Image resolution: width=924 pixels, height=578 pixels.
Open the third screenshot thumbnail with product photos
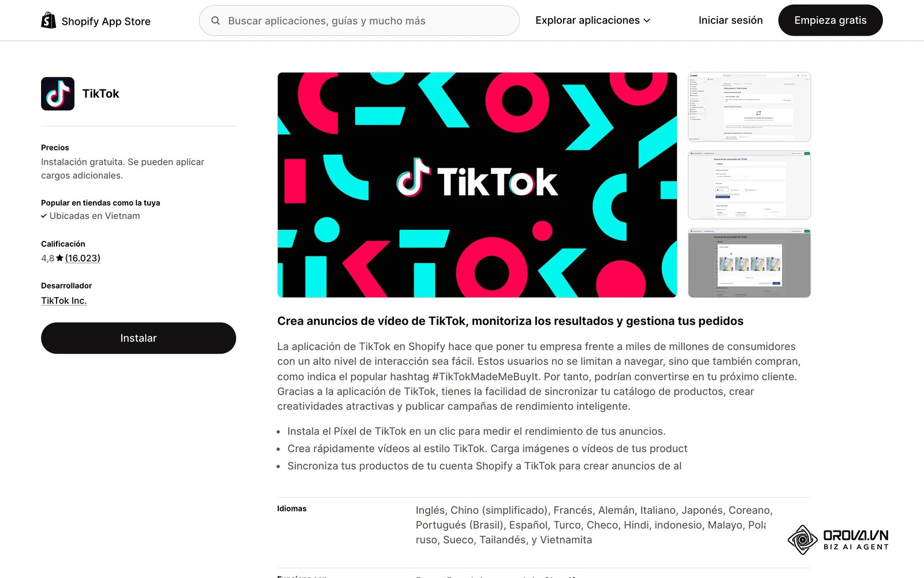750,263
